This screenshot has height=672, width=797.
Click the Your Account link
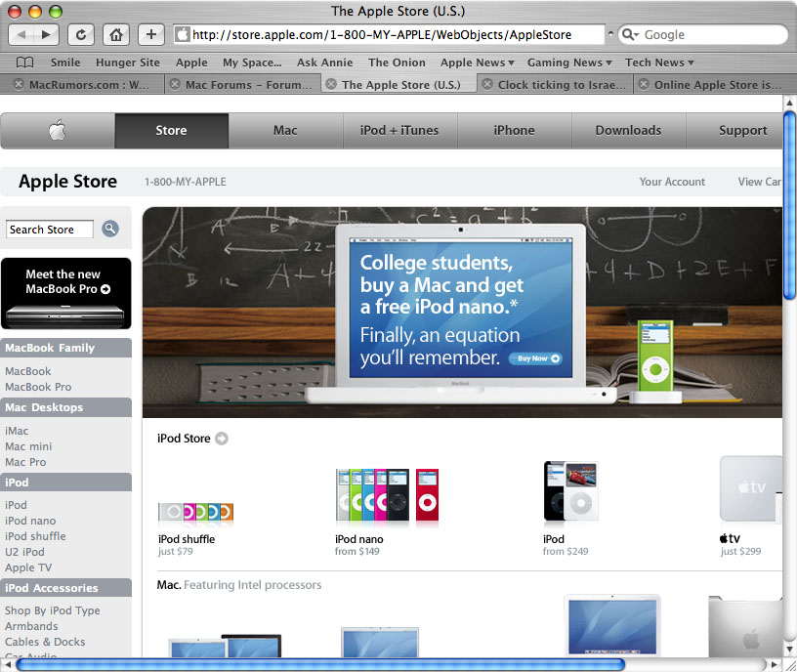pyautogui.click(x=672, y=182)
